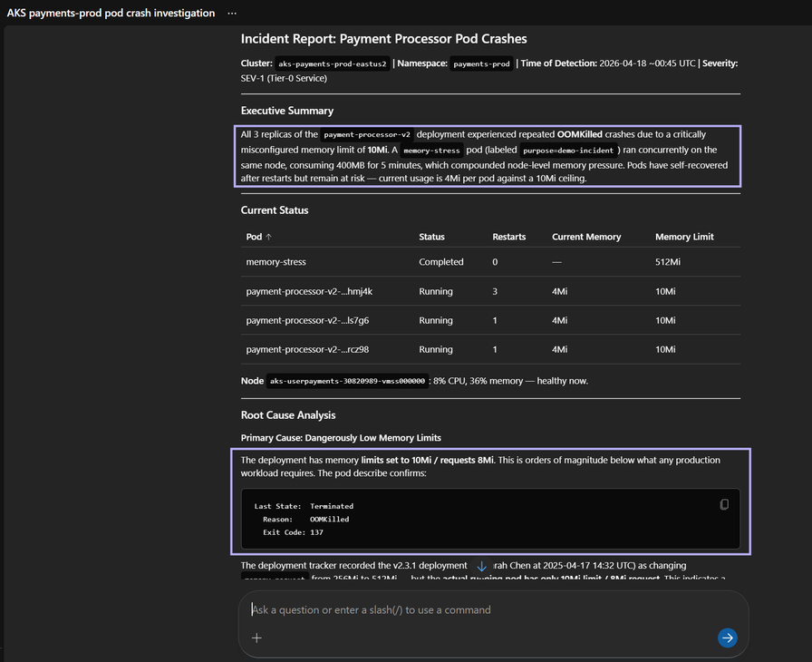Add an attachment with the plus icon

pyautogui.click(x=256, y=638)
